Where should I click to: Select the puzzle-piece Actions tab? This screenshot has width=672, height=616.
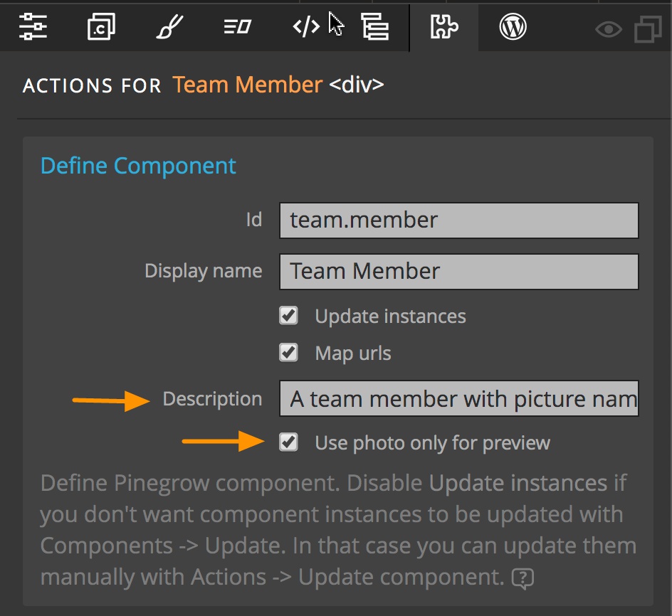point(444,26)
